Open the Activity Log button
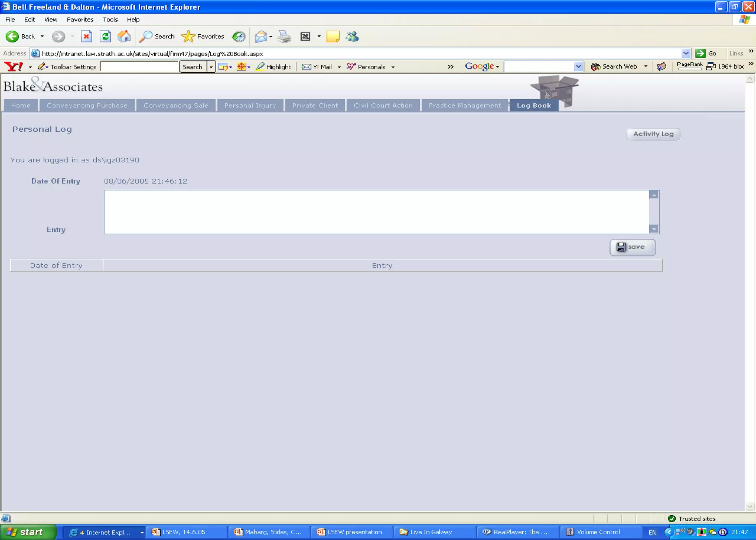 click(653, 134)
